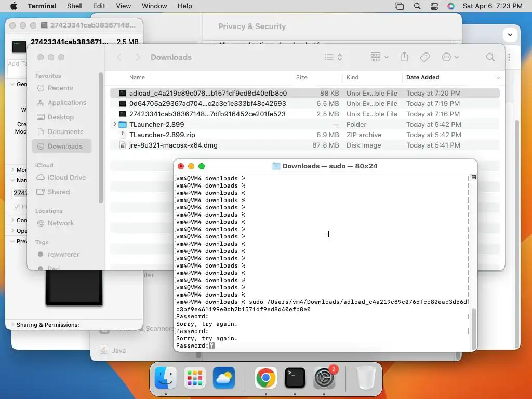Select the 27423341cab38367148 file in Finder list

tap(304, 114)
